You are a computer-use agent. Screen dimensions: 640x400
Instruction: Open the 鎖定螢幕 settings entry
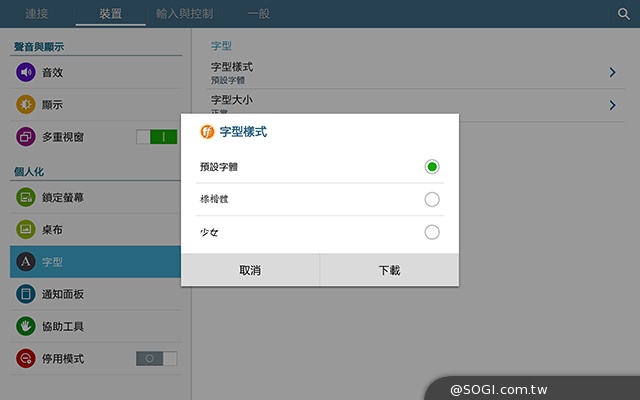(96, 197)
